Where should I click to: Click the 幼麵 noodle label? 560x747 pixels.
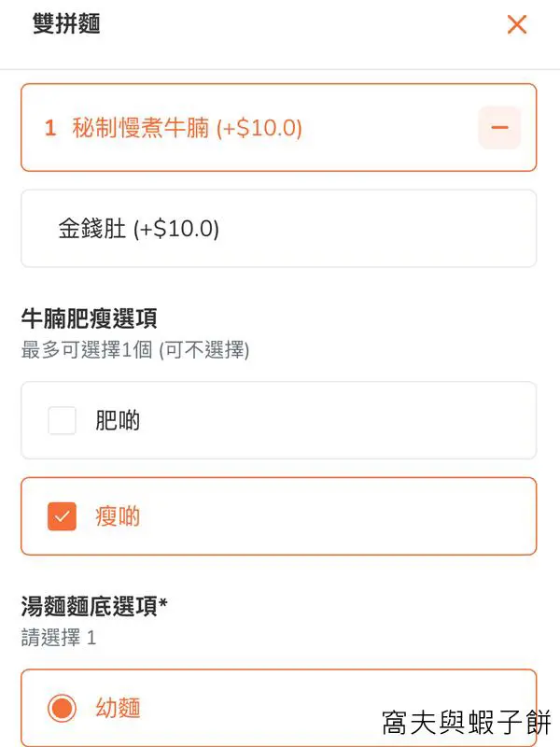pyautogui.click(x=118, y=709)
